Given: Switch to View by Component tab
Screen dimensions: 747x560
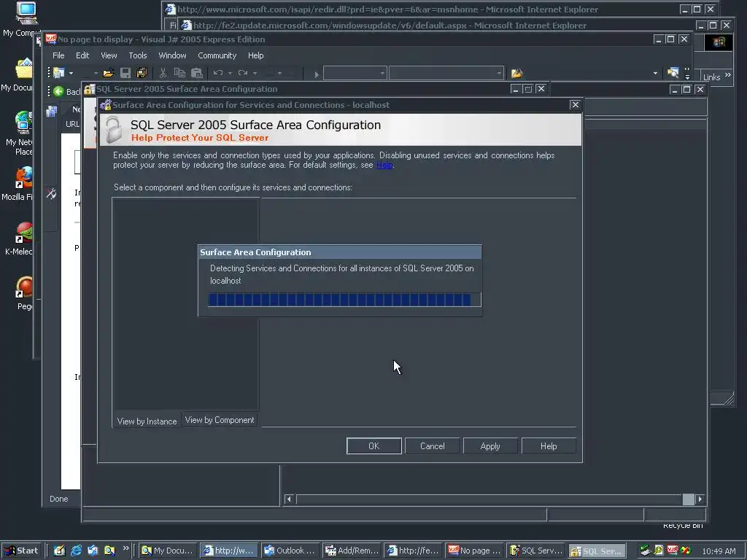Looking at the screenshot, I should pyautogui.click(x=220, y=420).
